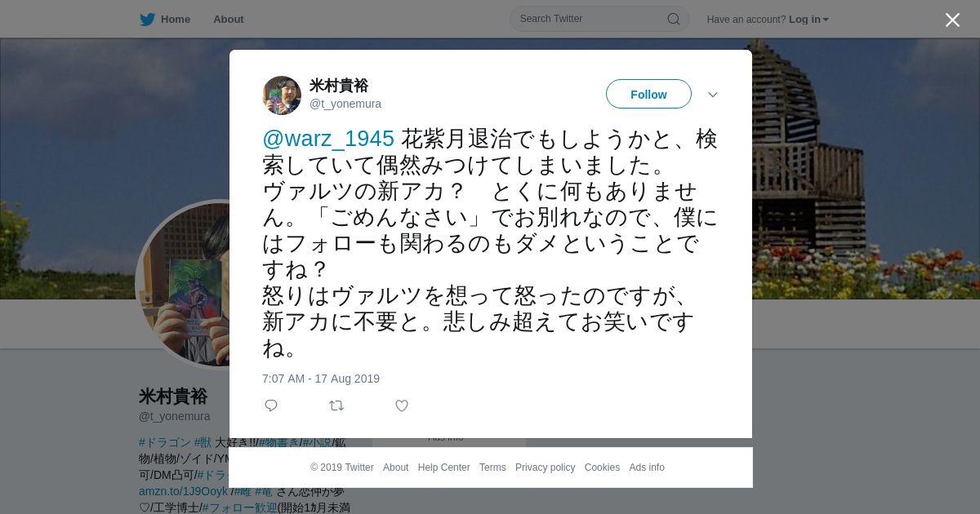Open 米村貴裕 avatar in tweet header

[x=282, y=95]
